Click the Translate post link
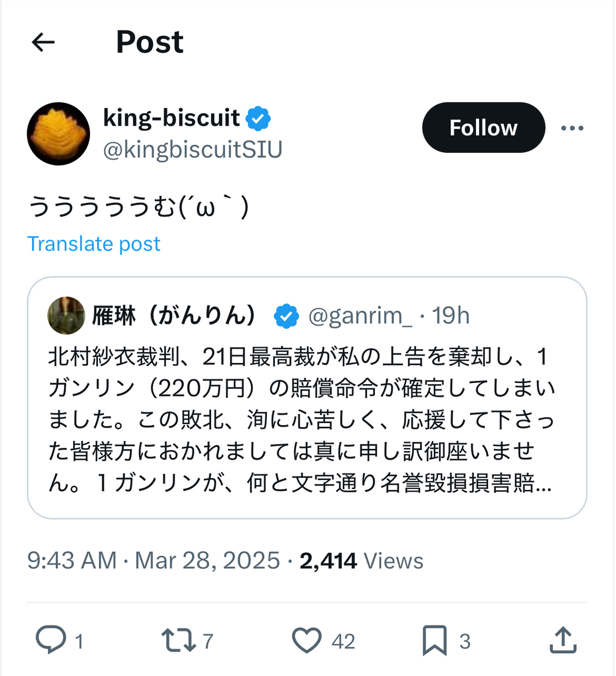Viewport: 616px width, 676px height. (93, 244)
